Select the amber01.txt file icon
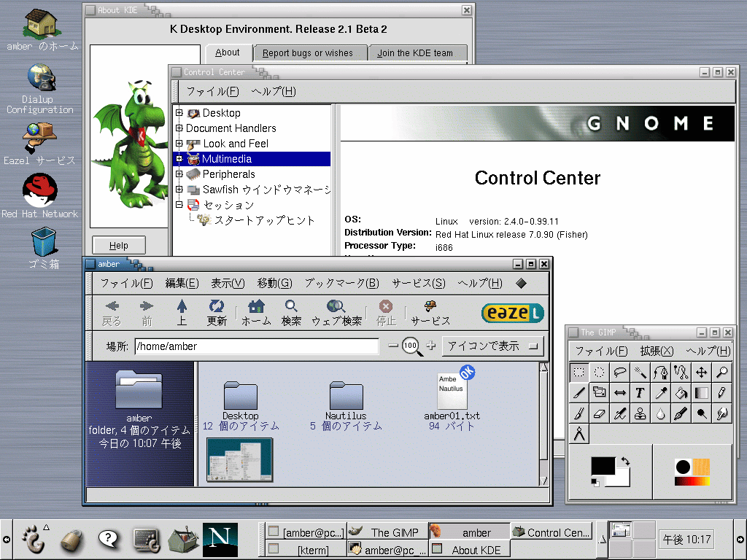Viewport: 747px width, 560px height. [x=452, y=391]
